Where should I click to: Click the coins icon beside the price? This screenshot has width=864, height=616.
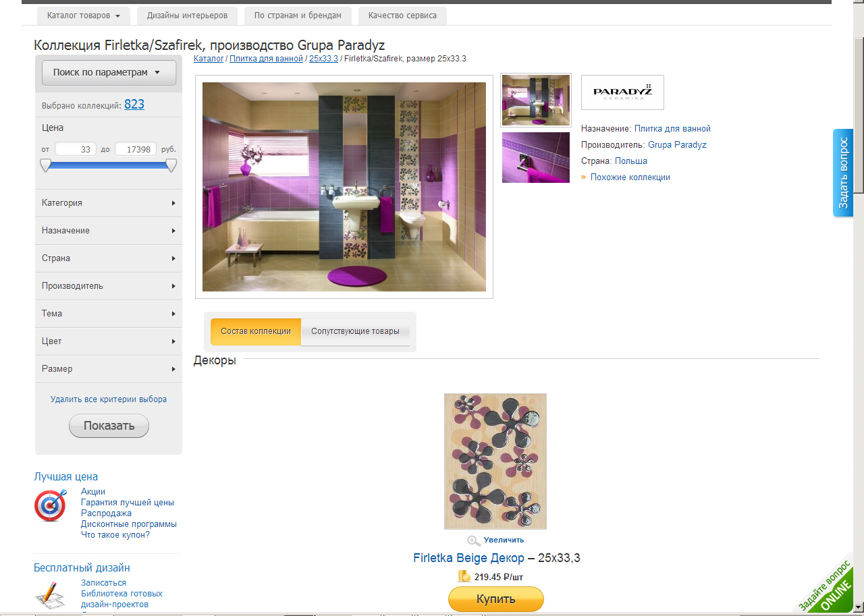[x=464, y=576]
